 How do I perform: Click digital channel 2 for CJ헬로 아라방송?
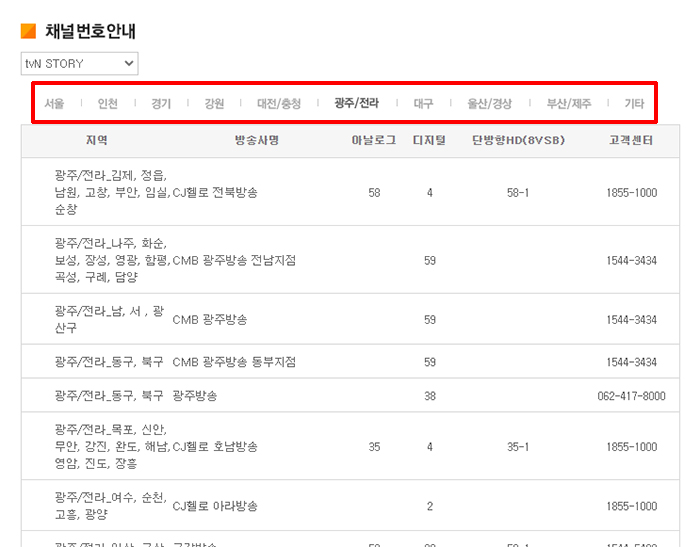pos(429,506)
